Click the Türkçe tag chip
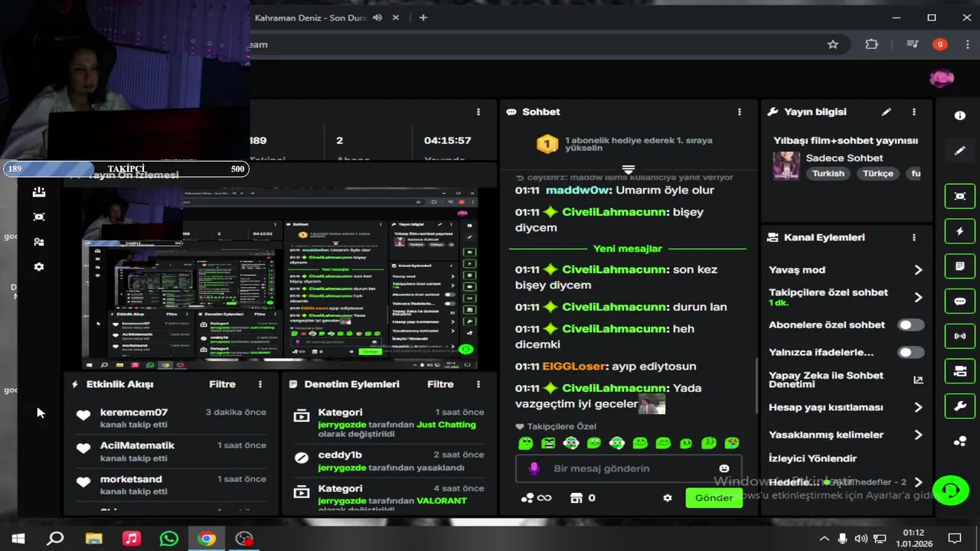This screenshot has width=980, height=551. pos(877,174)
